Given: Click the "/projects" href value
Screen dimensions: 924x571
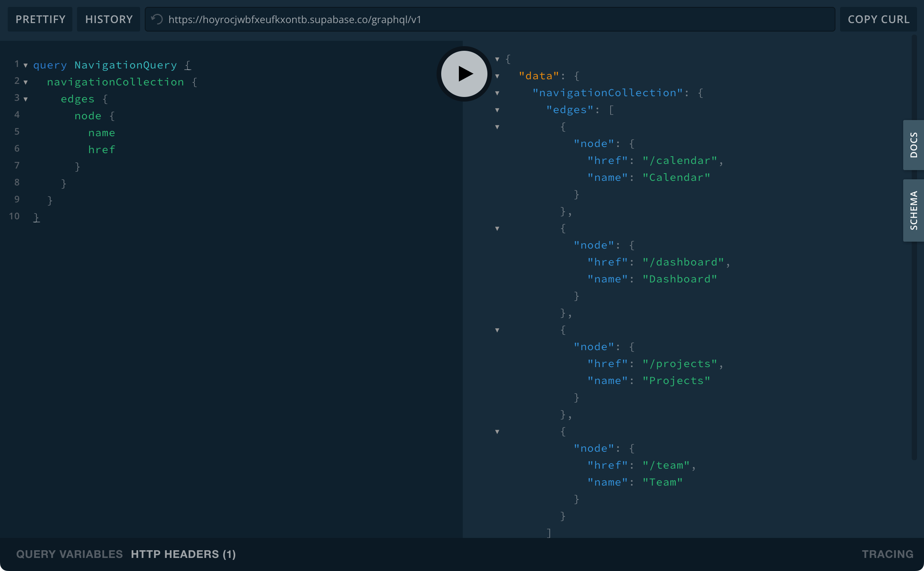Looking at the screenshot, I should click(x=680, y=364).
